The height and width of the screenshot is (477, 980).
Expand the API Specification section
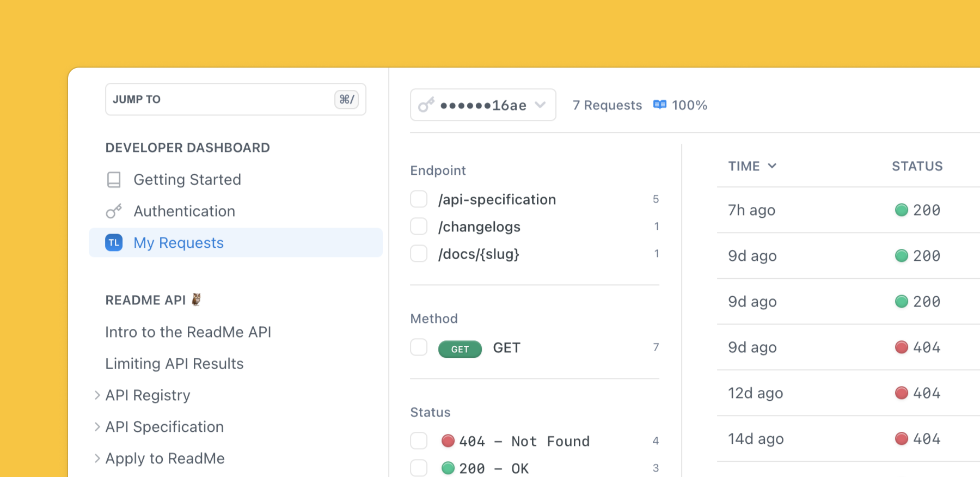coord(97,427)
